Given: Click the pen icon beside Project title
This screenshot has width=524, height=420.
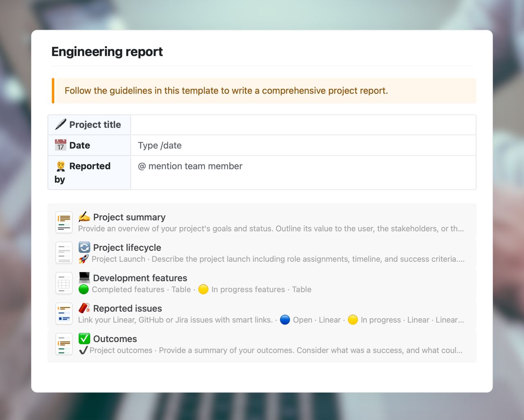Looking at the screenshot, I should pyautogui.click(x=60, y=124).
